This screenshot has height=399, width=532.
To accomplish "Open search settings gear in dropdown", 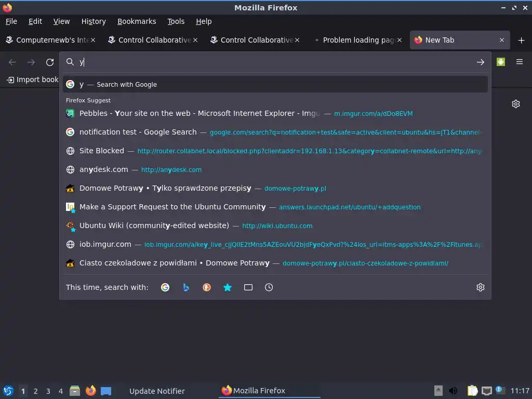I will 481,287.
